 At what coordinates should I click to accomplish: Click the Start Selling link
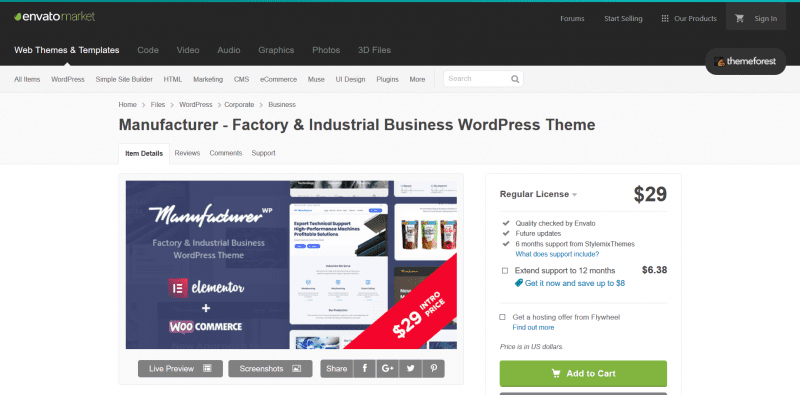pos(623,19)
